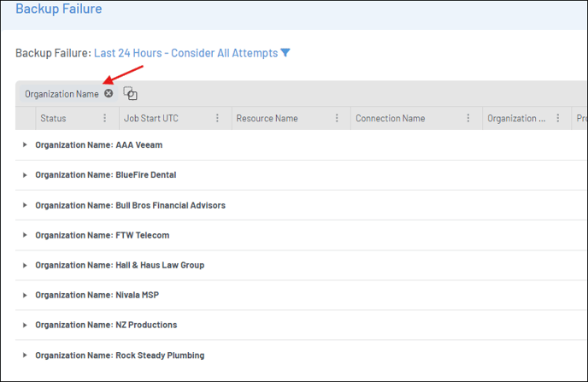
Task: Open the Last 24 Hours filter link
Action: (185, 53)
